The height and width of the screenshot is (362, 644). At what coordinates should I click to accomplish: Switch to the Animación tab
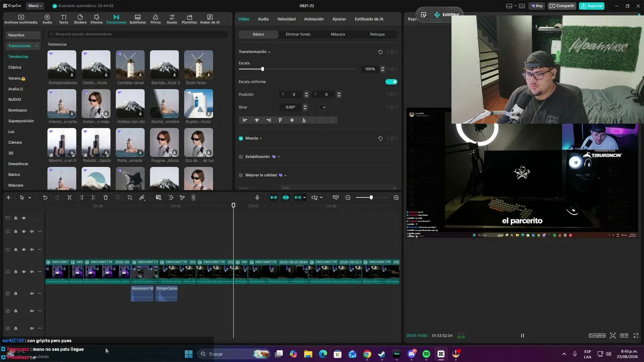click(x=314, y=19)
